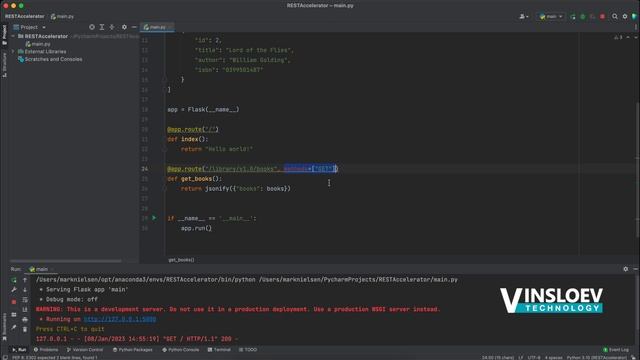Open the 'main' run configuration dropdown

pyautogui.click(x=551, y=16)
